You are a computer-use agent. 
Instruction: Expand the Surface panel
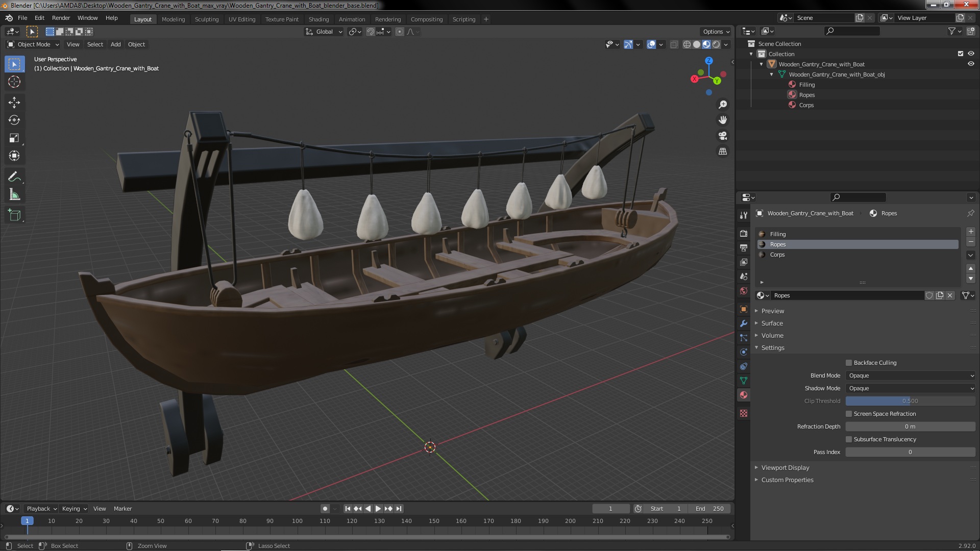tap(772, 323)
